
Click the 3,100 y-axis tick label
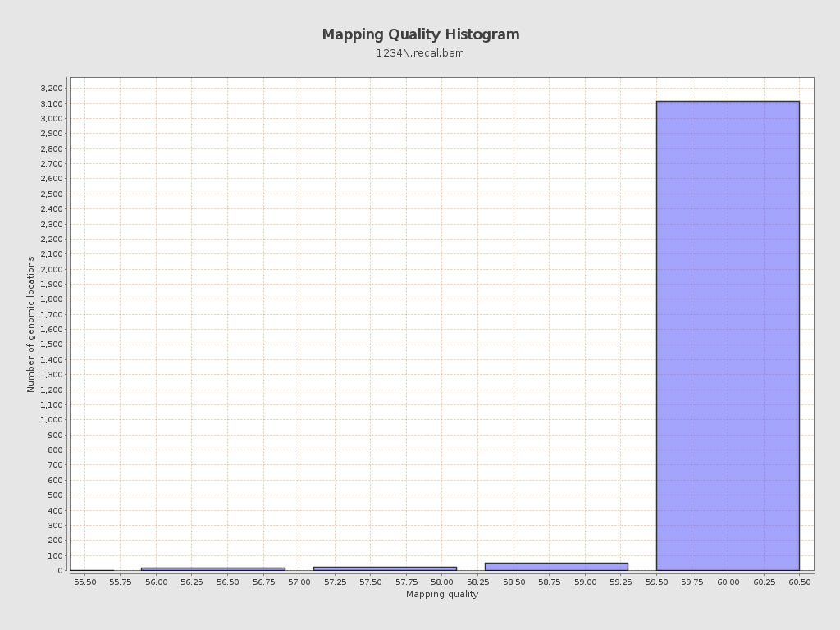tap(51, 103)
